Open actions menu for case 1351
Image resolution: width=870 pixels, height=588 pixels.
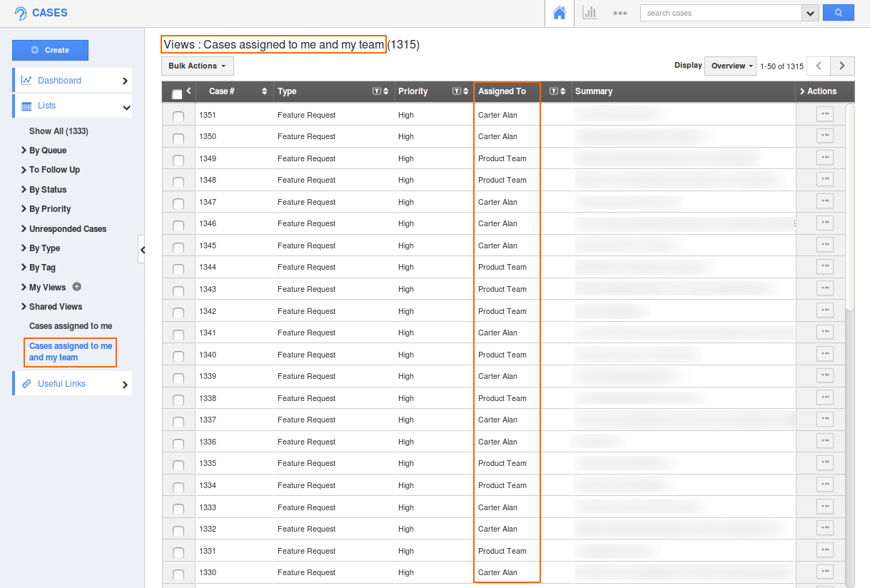click(x=824, y=114)
